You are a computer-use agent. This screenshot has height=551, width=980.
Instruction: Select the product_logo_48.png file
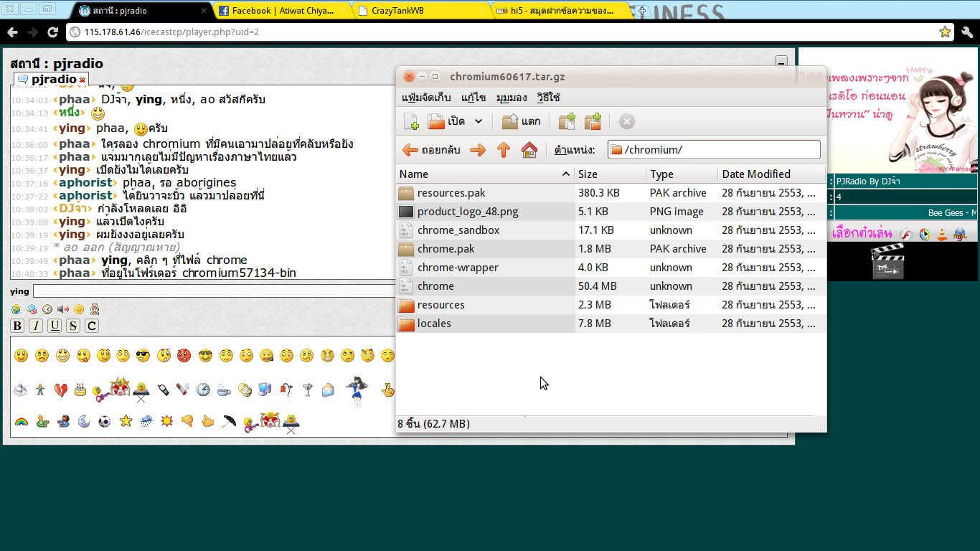[611, 212]
